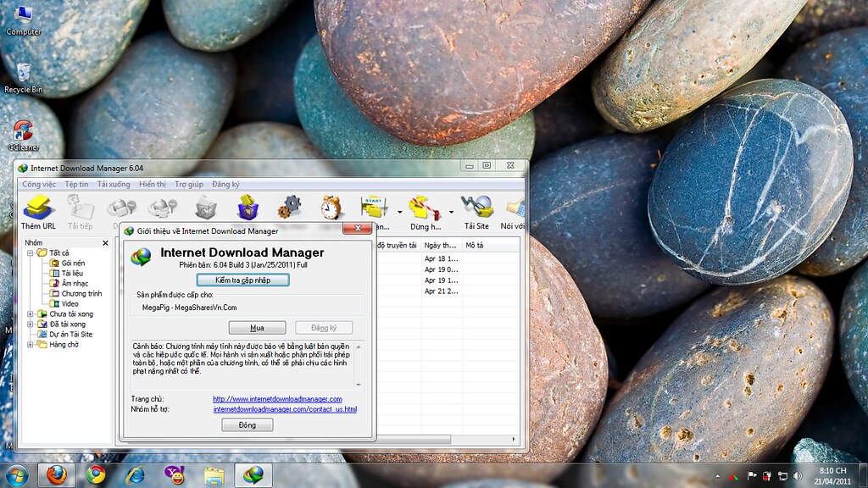Open dropdown arrow beside Dừng h... button

pyautogui.click(x=451, y=212)
